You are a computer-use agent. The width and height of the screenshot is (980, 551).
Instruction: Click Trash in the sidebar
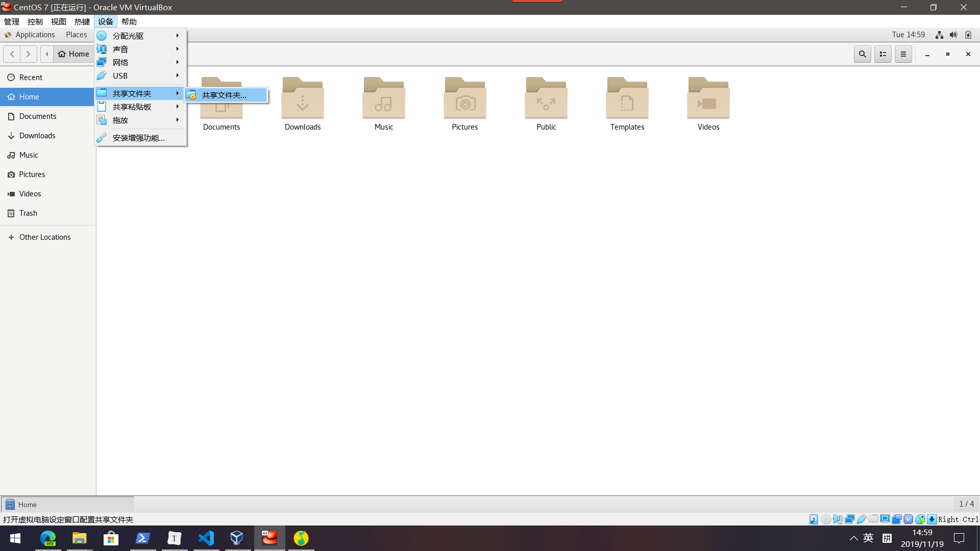[28, 213]
